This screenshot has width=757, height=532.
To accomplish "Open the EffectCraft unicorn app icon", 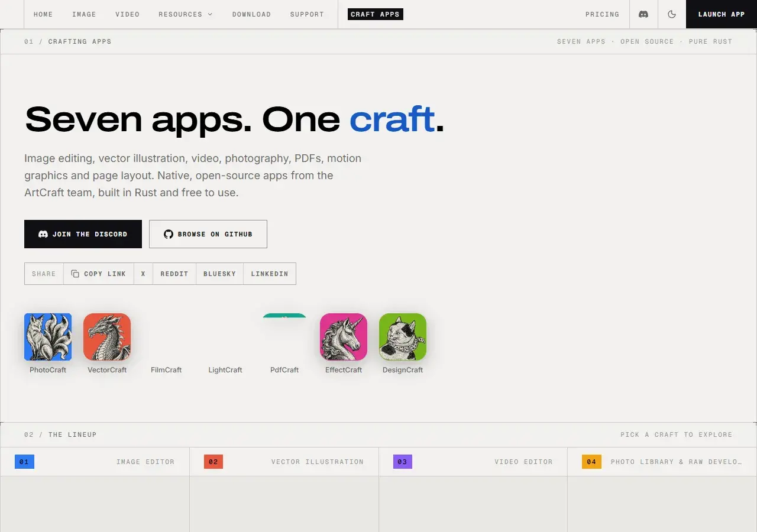I will tap(344, 337).
